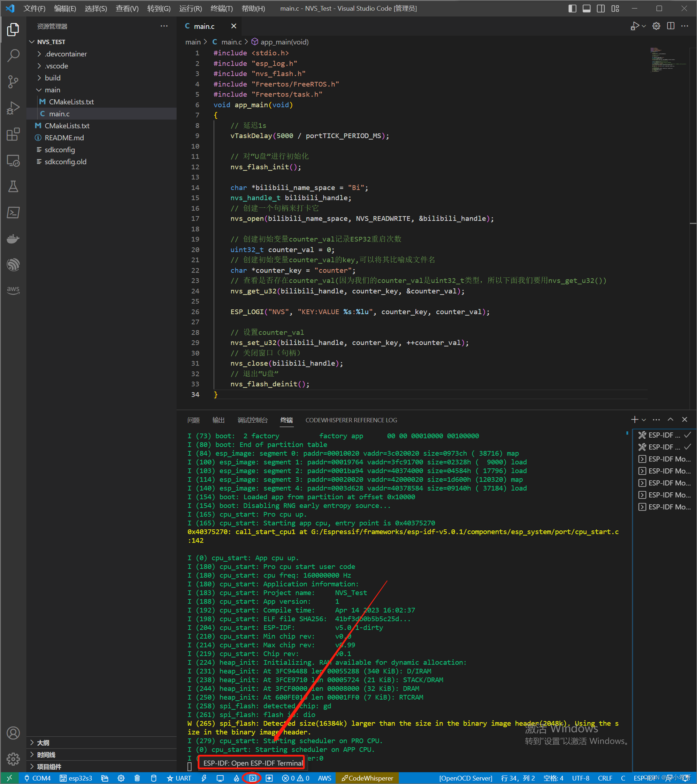Click the app_main(void) breadcrumb
The width and height of the screenshot is (697, 784).
pyautogui.click(x=280, y=42)
